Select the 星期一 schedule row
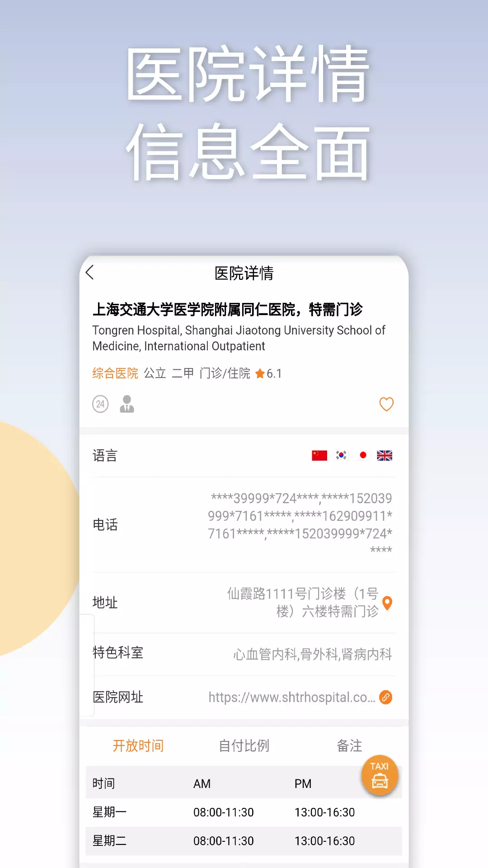The width and height of the screenshot is (488, 868). coord(244,812)
